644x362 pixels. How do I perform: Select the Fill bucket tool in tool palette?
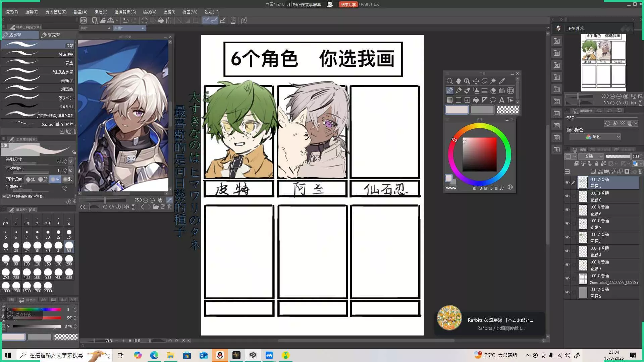[476, 100]
